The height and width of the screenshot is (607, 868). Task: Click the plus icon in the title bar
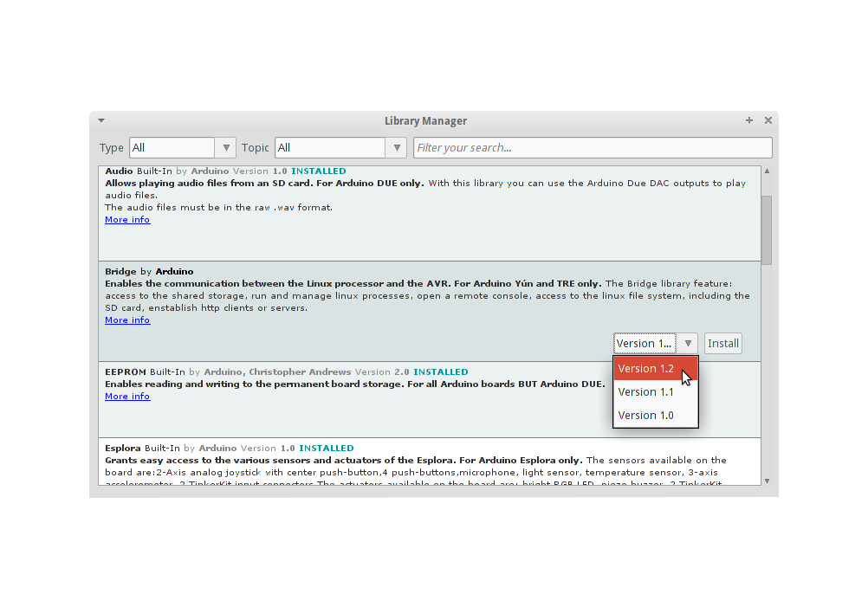[x=748, y=120]
